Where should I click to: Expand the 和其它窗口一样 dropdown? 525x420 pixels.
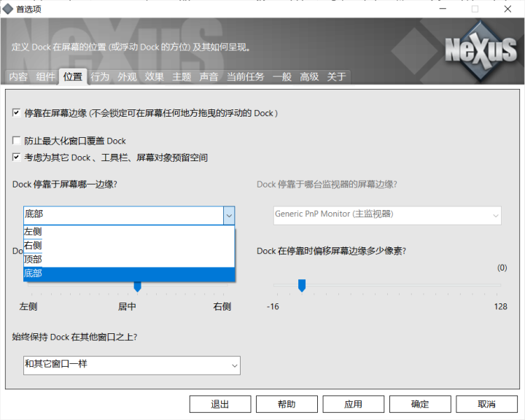[132, 365]
